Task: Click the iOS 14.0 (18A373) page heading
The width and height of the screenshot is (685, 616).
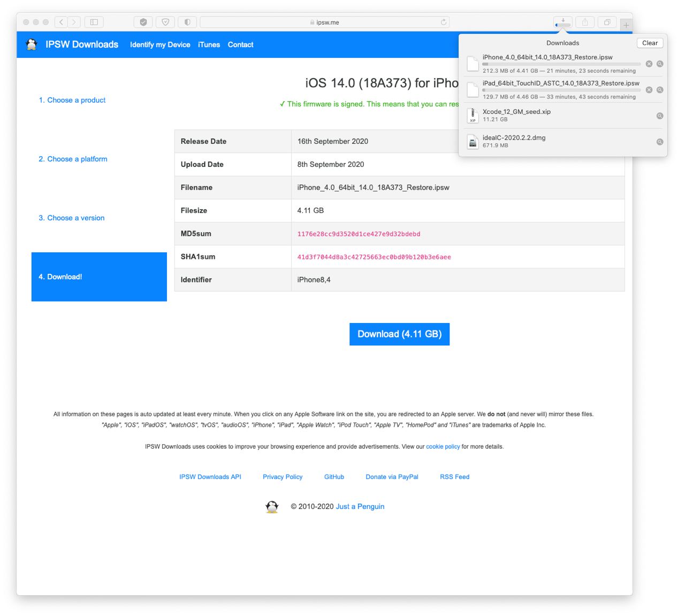Action: 382,83
